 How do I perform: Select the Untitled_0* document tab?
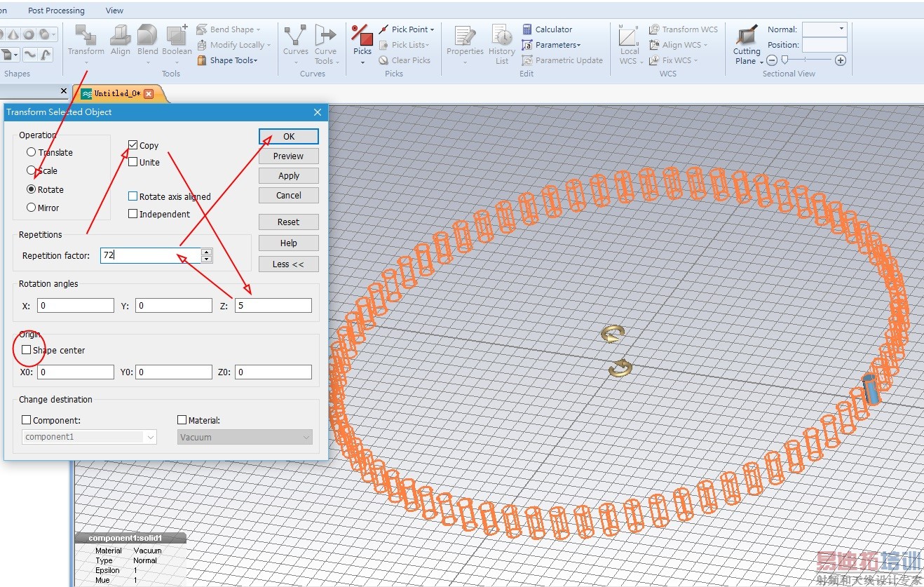coord(117,93)
